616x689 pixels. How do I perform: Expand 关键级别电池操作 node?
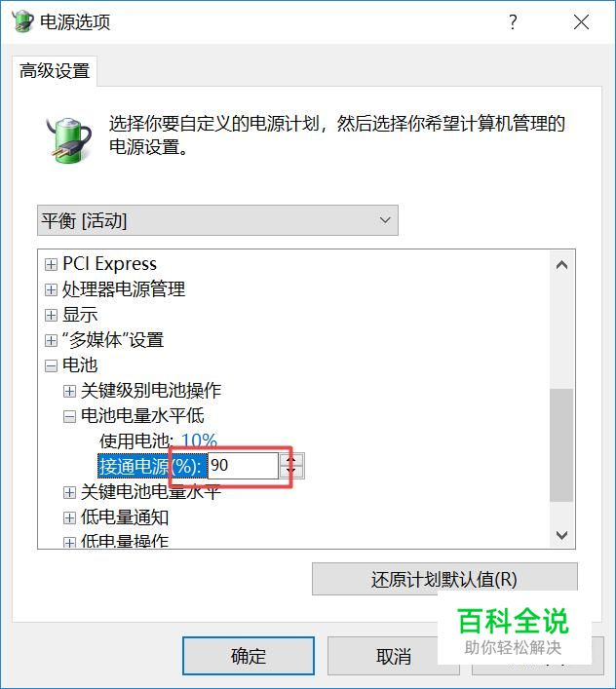click(69, 391)
